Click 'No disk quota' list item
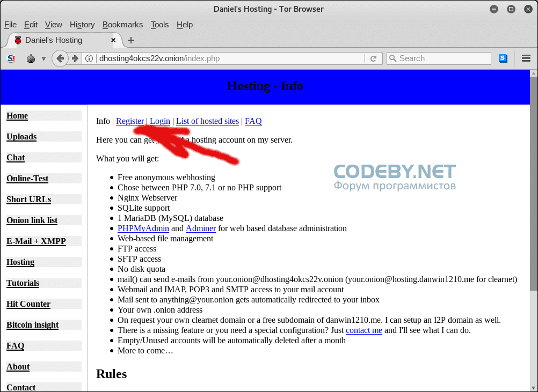This screenshot has height=392, width=538. [x=141, y=269]
